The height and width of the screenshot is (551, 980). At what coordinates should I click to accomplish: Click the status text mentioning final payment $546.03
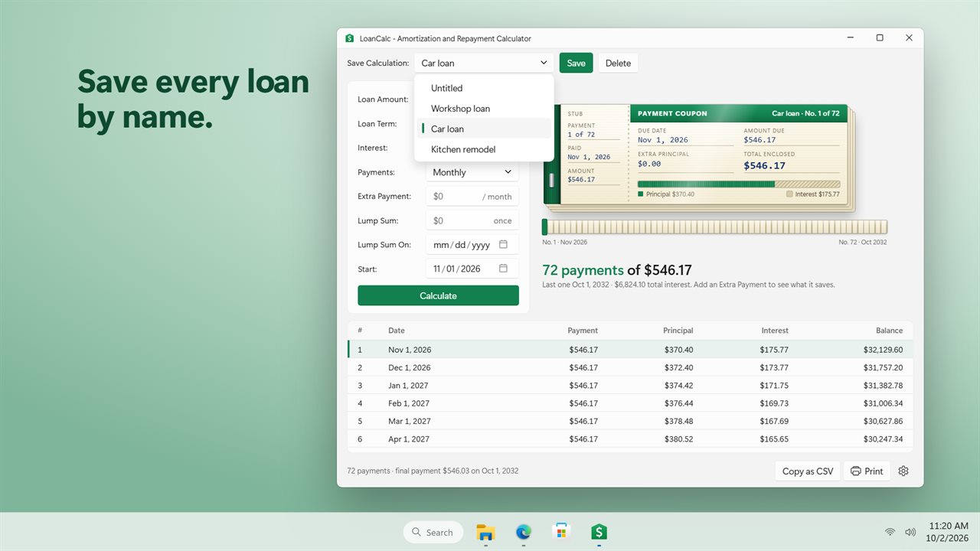tap(433, 471)
